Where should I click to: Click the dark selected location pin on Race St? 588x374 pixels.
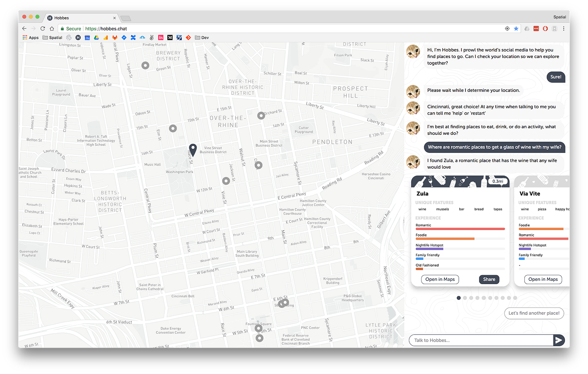(193, 150)
